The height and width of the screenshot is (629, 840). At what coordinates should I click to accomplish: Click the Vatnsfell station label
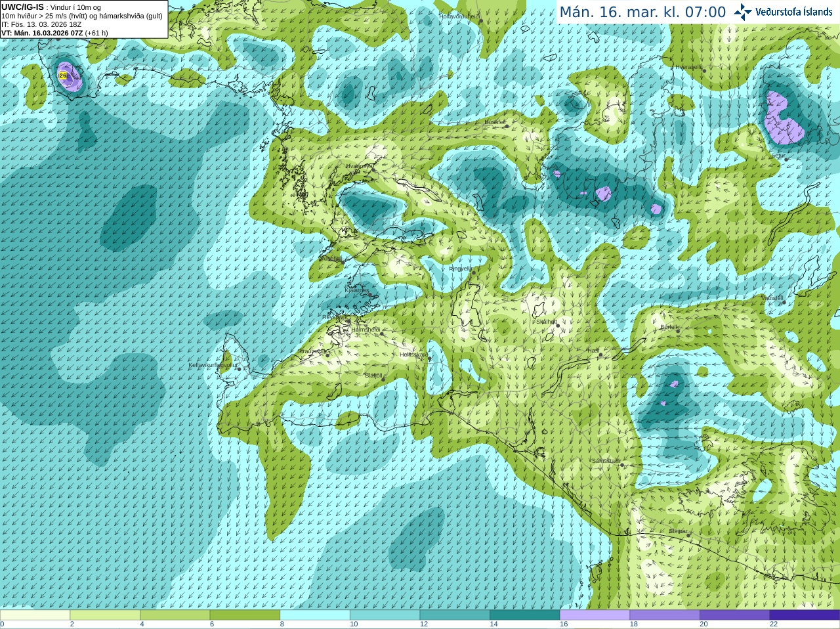pyautogui.click(x=772, y=298)
